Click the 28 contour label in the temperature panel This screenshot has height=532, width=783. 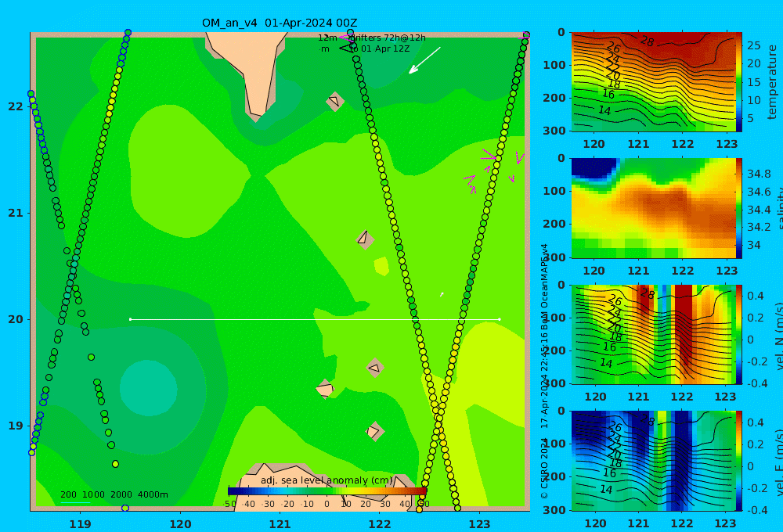coord(647,41)
